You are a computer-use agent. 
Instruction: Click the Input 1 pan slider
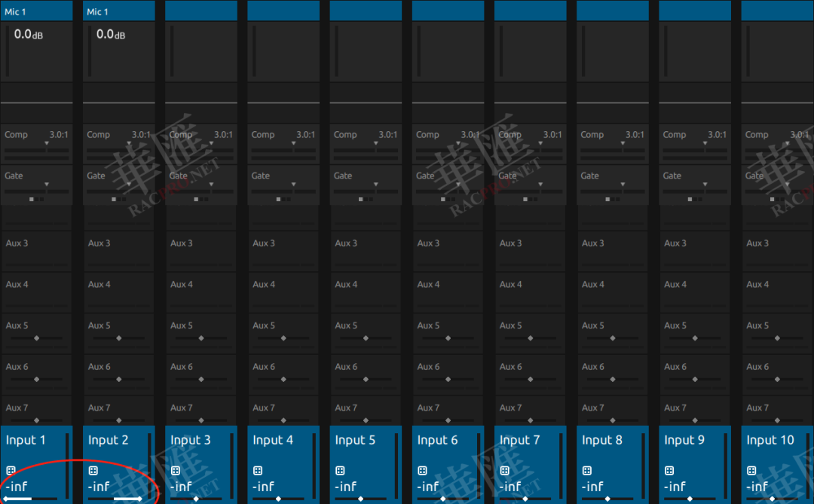(31, 499)
